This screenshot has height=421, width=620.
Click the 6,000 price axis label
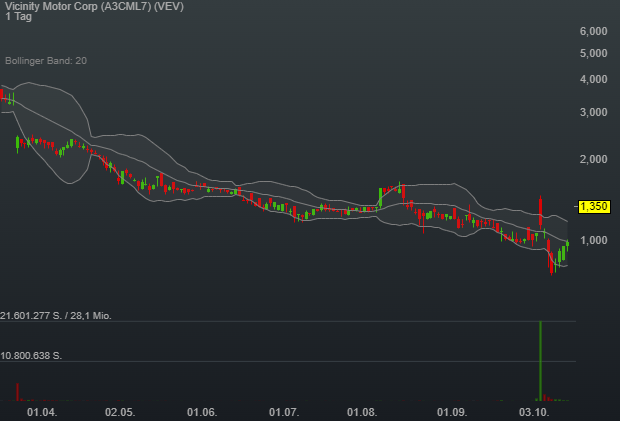pyautogui.click(x=594, y=31)
